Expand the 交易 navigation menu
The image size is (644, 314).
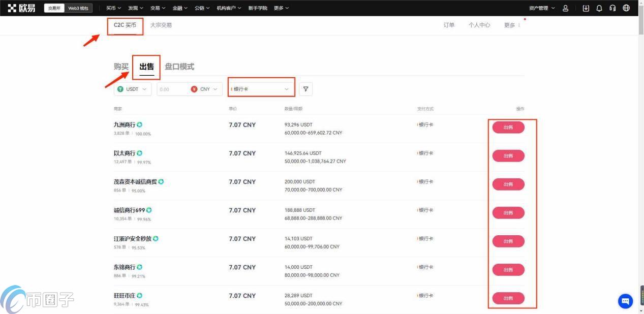pyautogui.click(x=158, y=8)
